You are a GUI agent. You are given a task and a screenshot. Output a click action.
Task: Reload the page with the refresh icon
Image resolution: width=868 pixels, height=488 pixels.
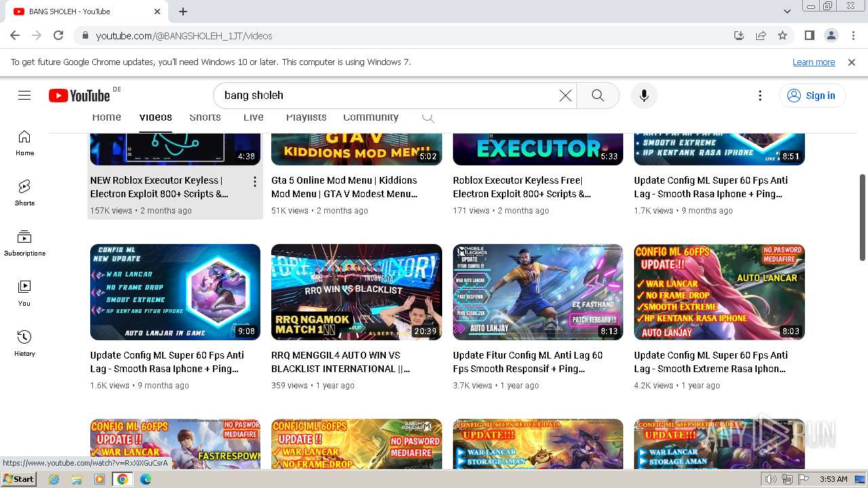point(58,35)
